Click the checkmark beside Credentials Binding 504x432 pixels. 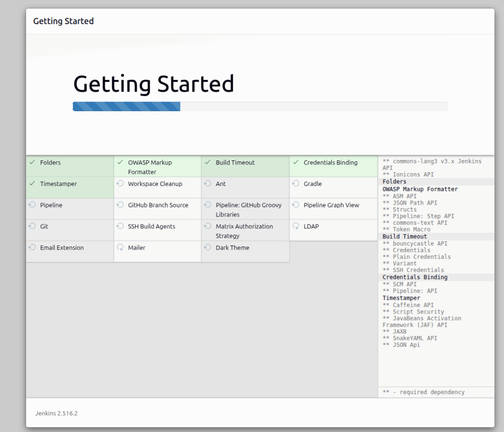[x=296, y=162]
